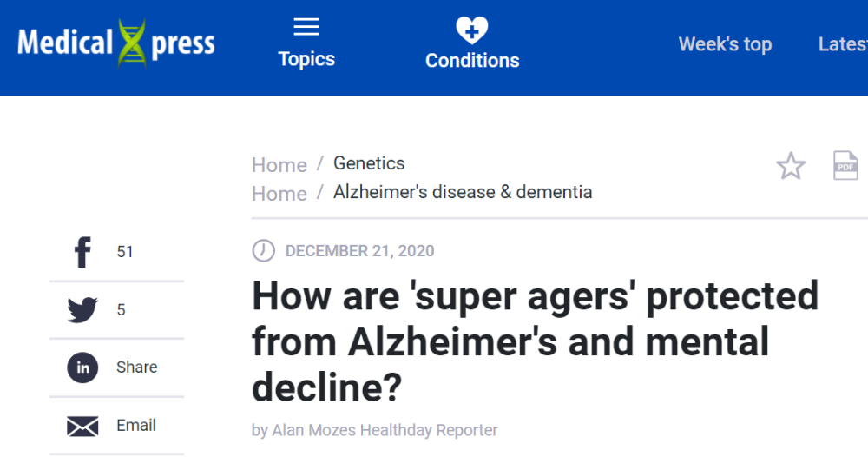This screenshot has width=868, height=457.
Task: Click the Email envelope icon
Action: click(x=82, y=426)
